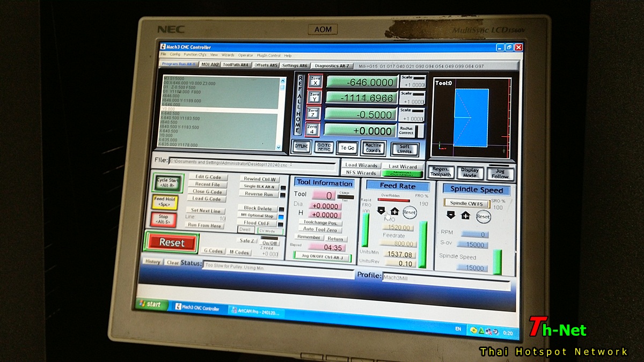
Task: Click Auto Tool Zero button
Action: point(320,230)
